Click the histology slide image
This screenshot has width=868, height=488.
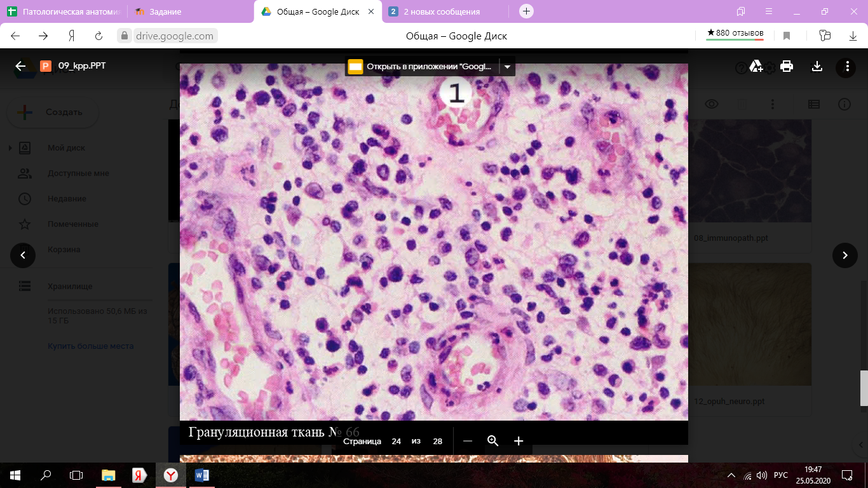point(433,241)
